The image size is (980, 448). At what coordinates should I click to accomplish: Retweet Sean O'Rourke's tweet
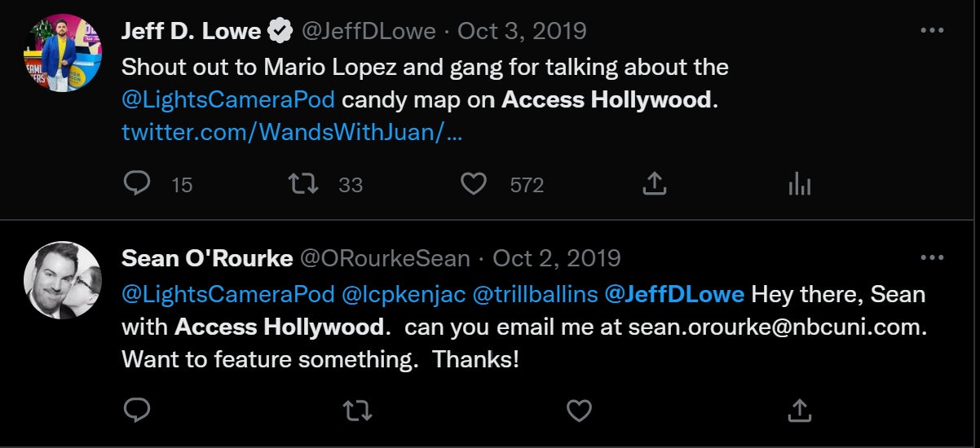click(x=358, y=411)
